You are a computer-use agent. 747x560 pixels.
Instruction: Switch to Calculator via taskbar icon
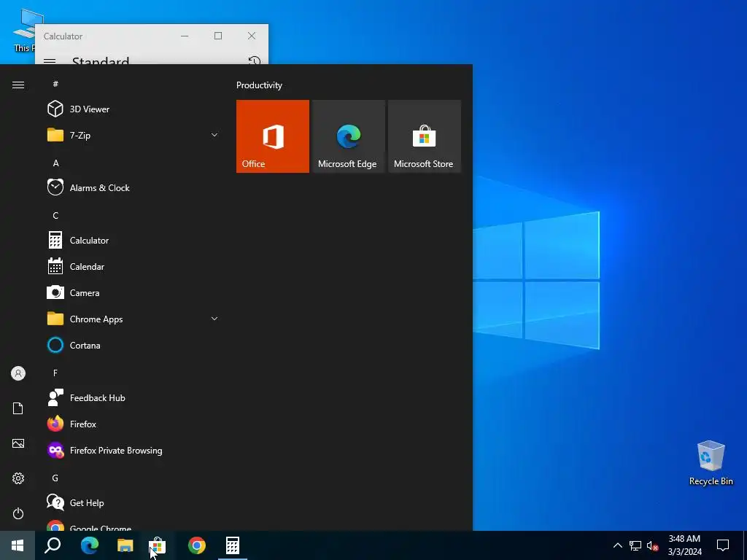click(233, 545)
